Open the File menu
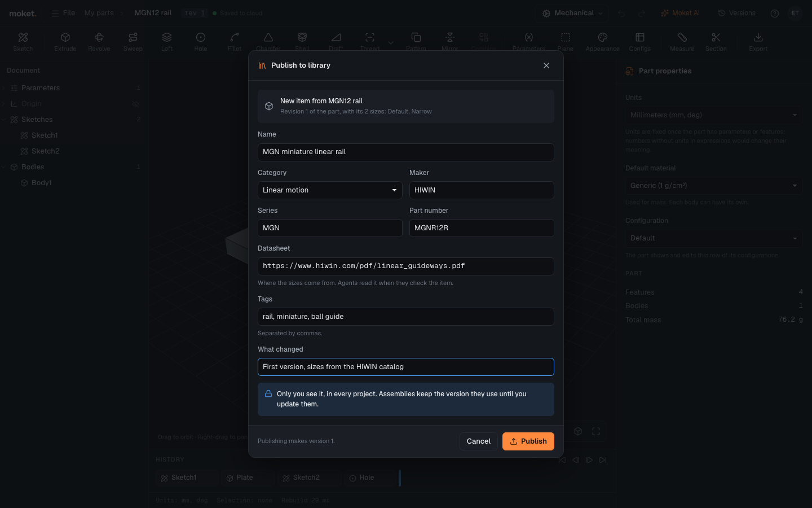This screenshot has height=508, width=812. tap(63, 13)
